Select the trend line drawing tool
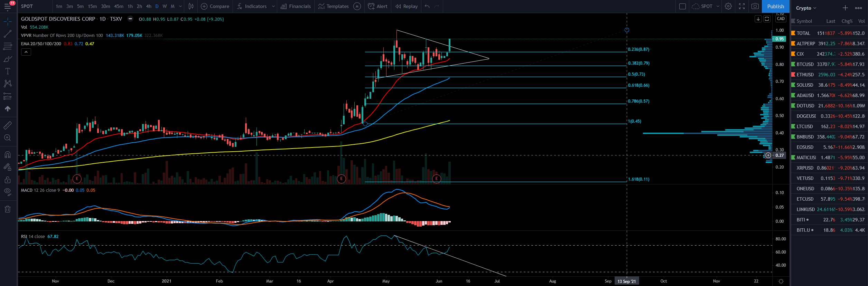Screen dimensions: 868x286 pos(8,34)
